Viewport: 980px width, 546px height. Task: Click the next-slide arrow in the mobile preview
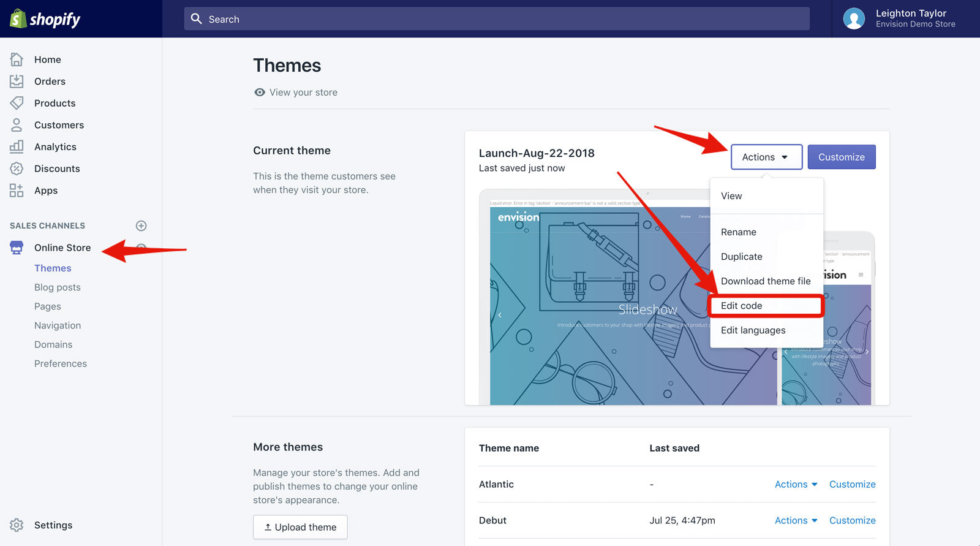(867, 352)
